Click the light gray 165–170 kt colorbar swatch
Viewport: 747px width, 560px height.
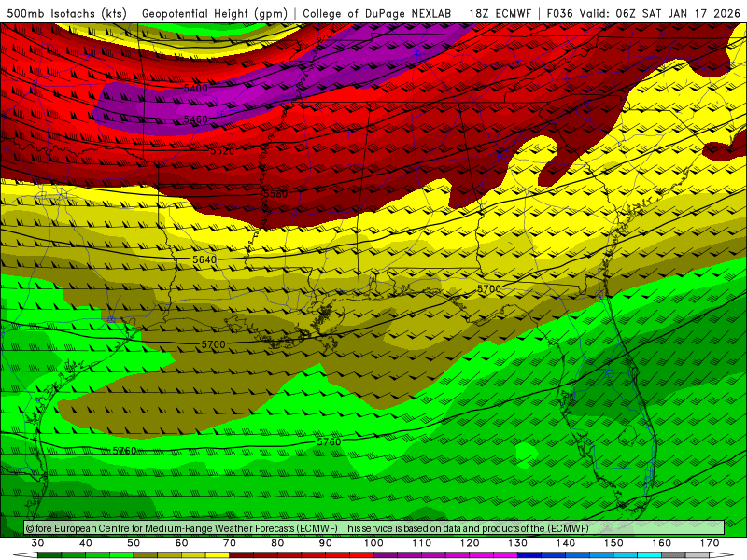pos(698,555)
